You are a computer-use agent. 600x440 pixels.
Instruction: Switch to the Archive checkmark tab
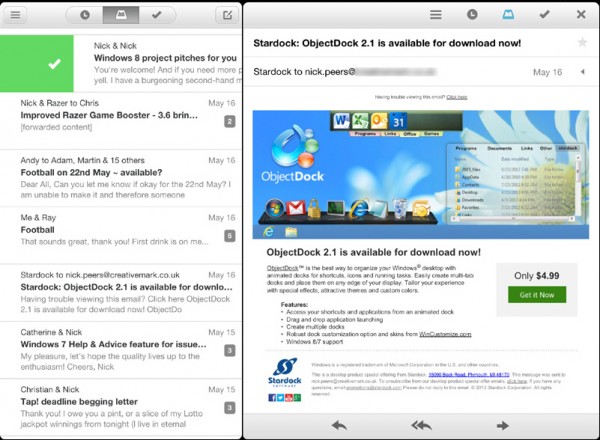point(157,15)
